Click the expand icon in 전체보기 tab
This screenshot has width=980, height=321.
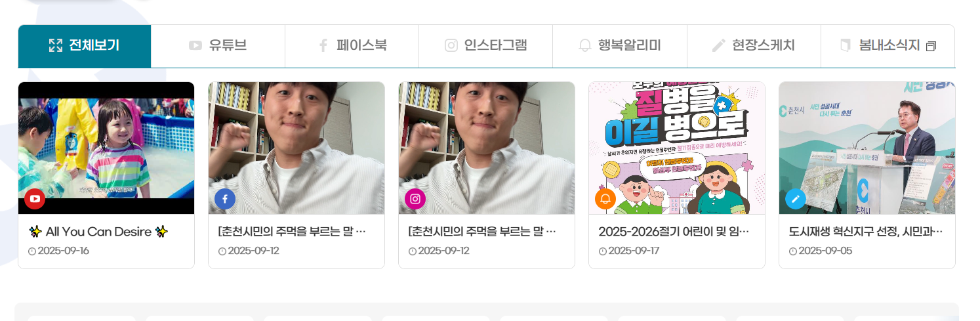tap(56, 45)
